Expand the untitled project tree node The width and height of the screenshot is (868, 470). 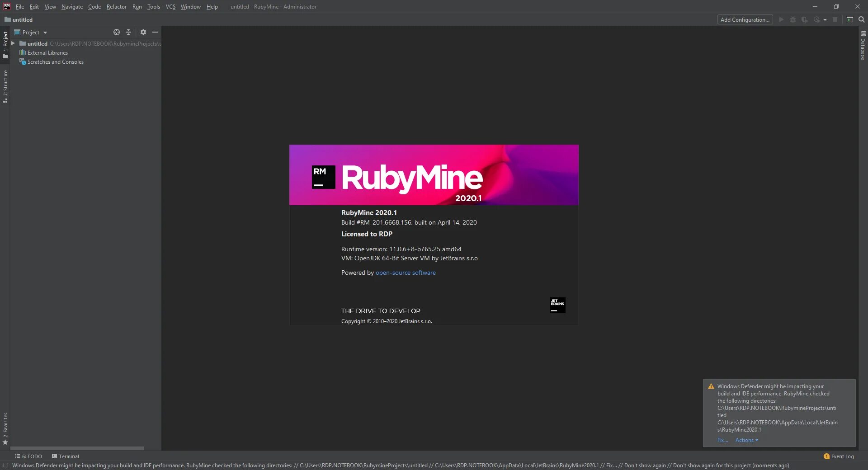[13, 43]
